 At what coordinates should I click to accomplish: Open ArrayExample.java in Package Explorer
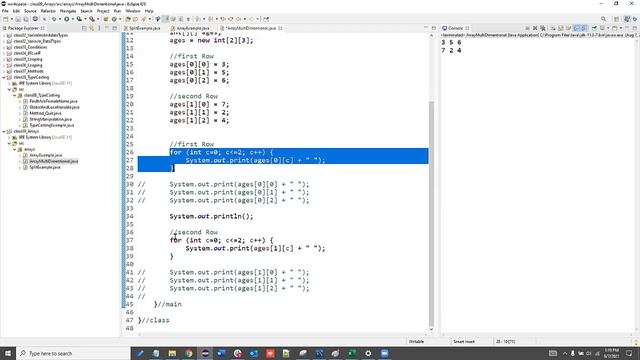[46, 156]
